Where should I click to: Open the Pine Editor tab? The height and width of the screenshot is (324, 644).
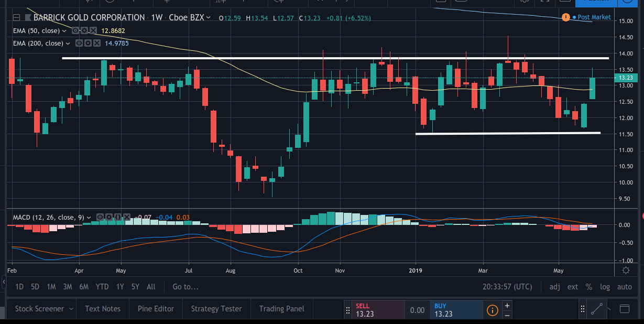click(x=156, y=309)
